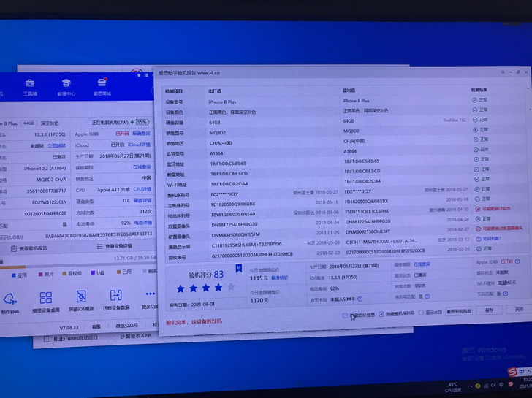Image resolution: width=532 pixels, height=398 pixels.
Task: Click the 55% battery charge indicator
Action: click(x=142, y=122)
